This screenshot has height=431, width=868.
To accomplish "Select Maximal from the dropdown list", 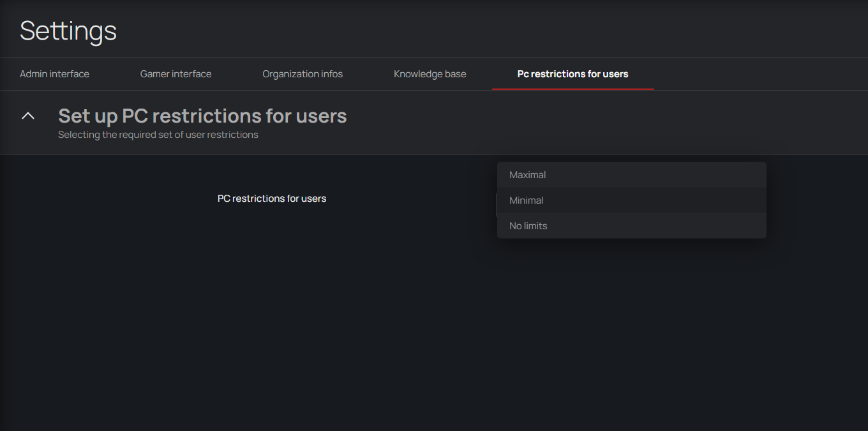I will point(527,175).
